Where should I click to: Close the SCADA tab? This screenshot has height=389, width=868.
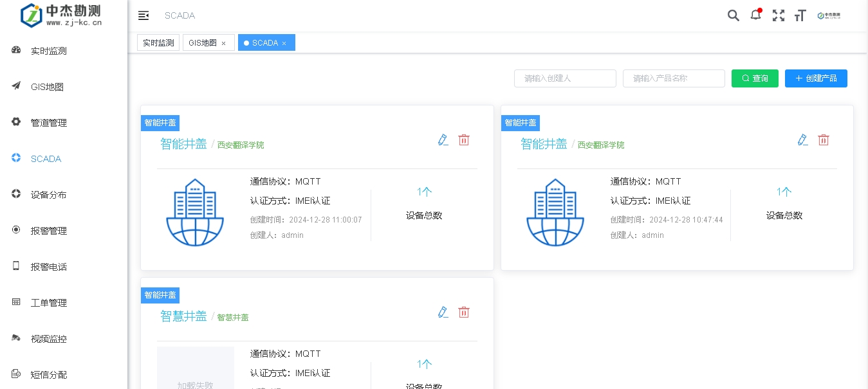[284, 43]
